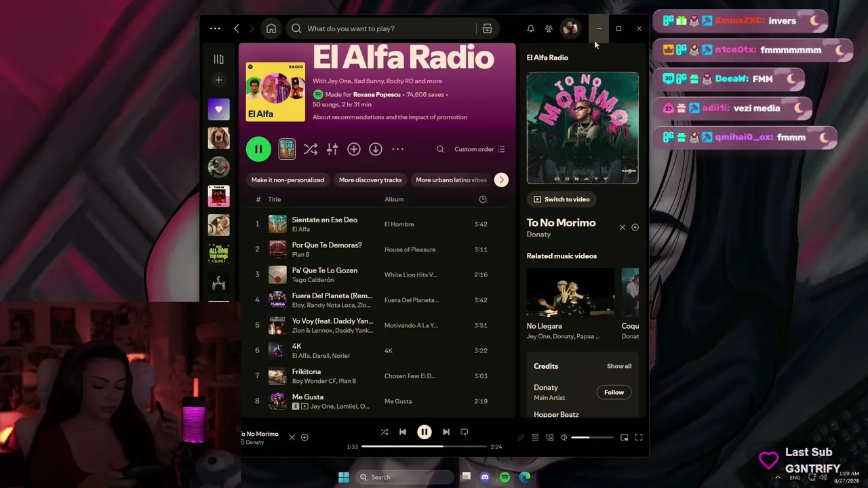
Task: Show all credits
Action: (x=619, y=366)
